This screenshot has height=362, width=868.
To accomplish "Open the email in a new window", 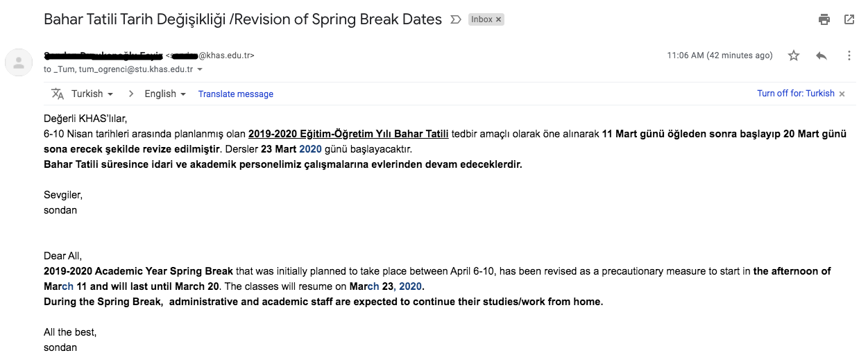I will coord(849,19).
